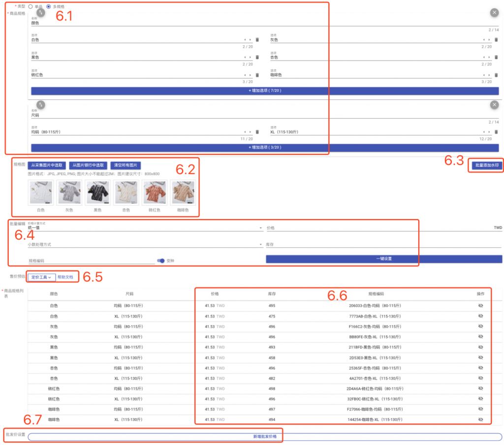Expand the 小数处理方式 dropdown
504x445 pixels.
click(x=145, y=245)
